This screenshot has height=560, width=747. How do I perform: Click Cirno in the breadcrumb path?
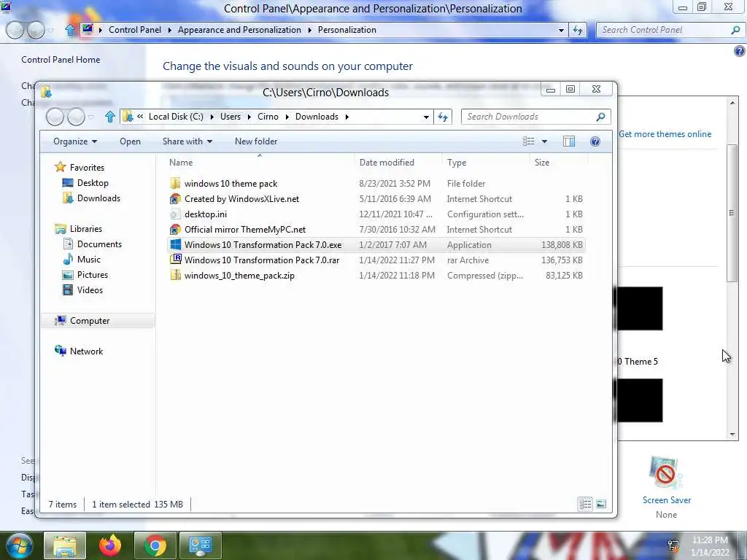click(x=268, y=117)
